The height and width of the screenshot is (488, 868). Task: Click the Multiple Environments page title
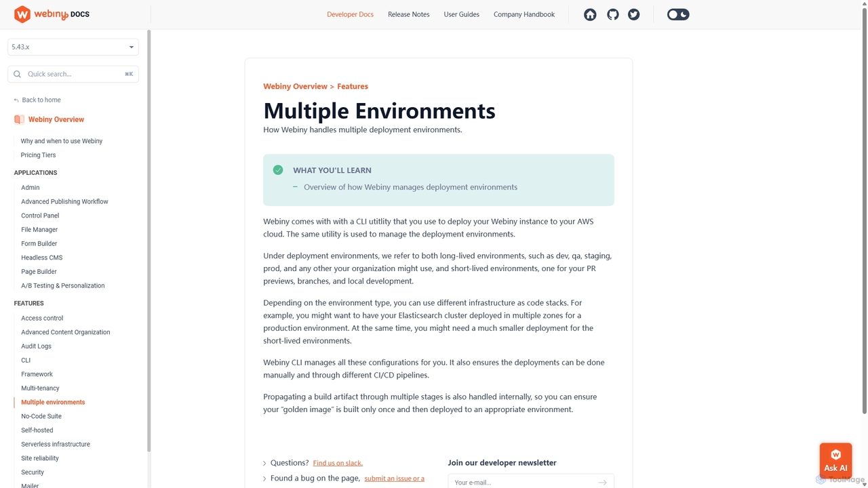(x=379, y=110)
